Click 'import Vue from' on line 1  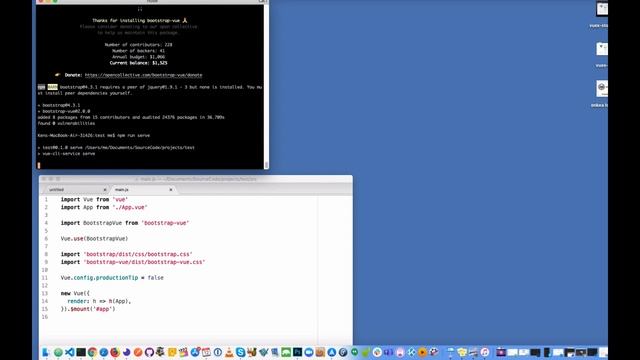[x=85, y=200]
